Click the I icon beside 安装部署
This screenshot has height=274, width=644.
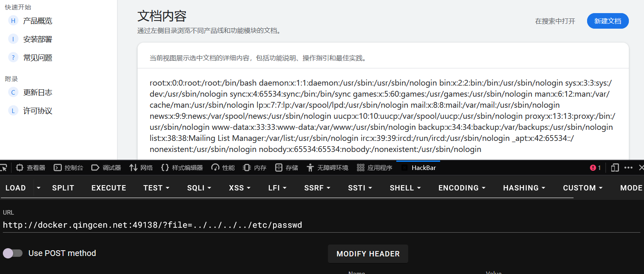coord(13,39)
